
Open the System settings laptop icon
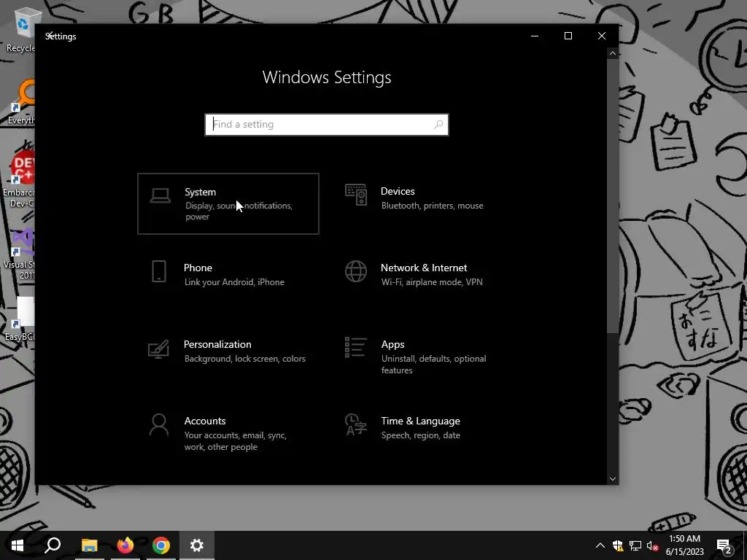pos(160,195)
